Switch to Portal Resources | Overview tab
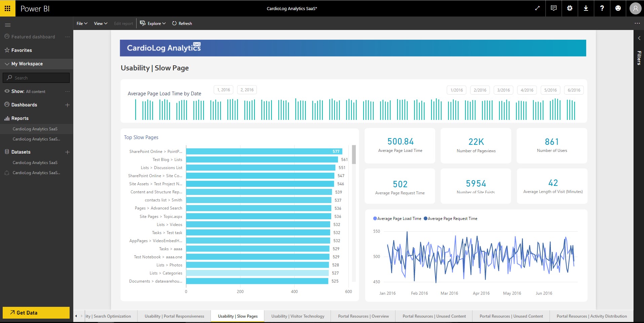This screenshot has width=644, height=323. [363, 316]
